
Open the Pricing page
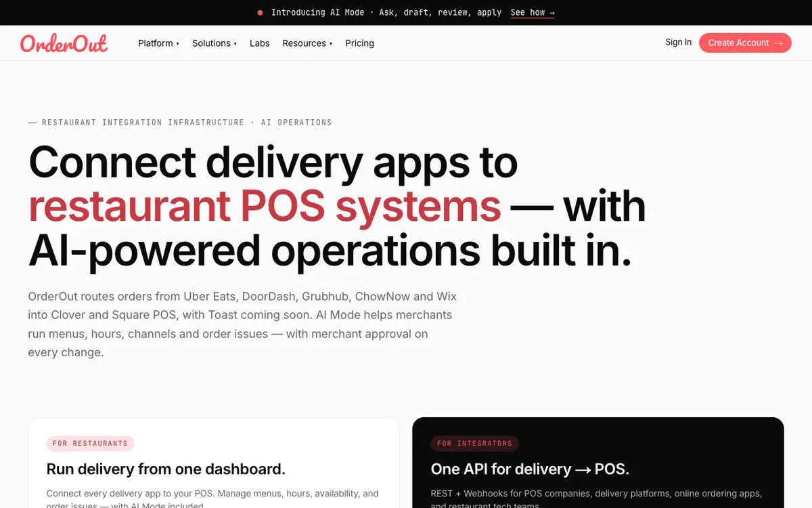(x=359, y=43)
